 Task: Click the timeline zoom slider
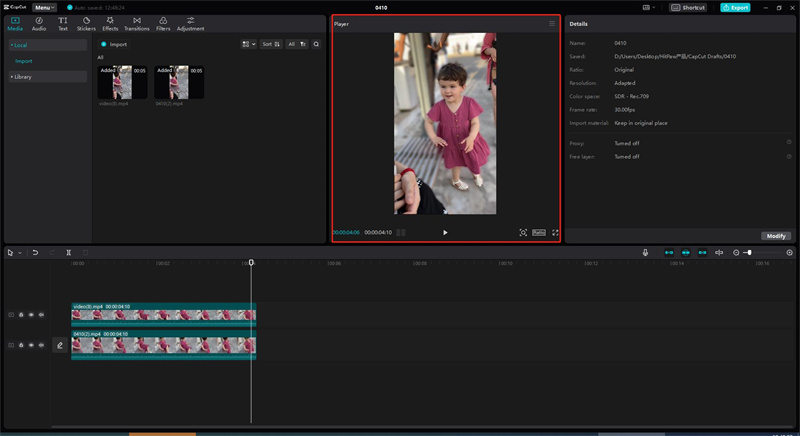click(748, 253)
